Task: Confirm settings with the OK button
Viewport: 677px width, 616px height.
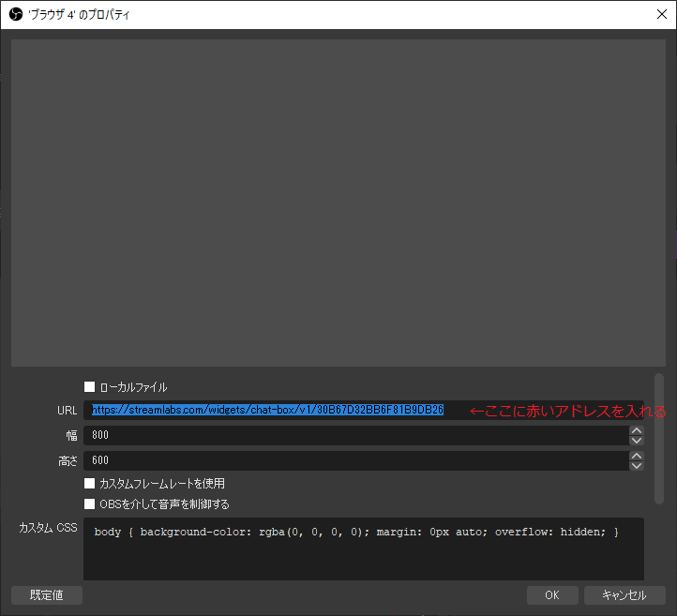Action: pyautogui.click(x=551, y=595)
